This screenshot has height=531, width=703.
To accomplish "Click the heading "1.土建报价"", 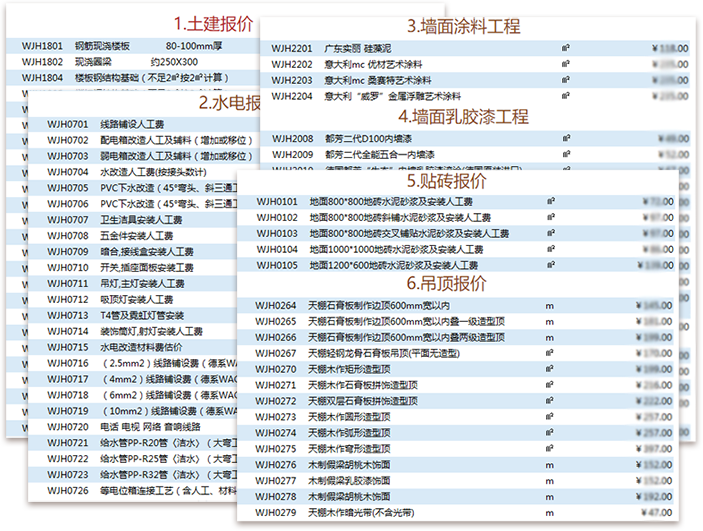I will coord(213,24).
